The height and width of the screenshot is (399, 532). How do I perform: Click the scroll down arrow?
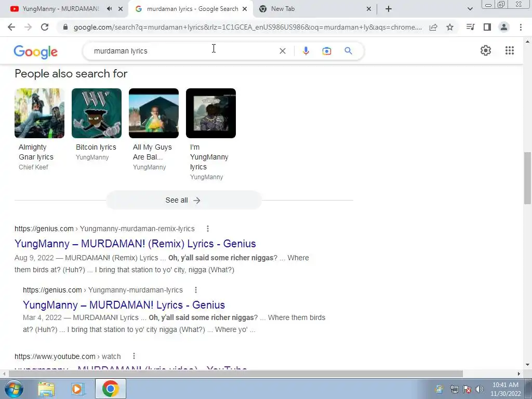(527, 365)
